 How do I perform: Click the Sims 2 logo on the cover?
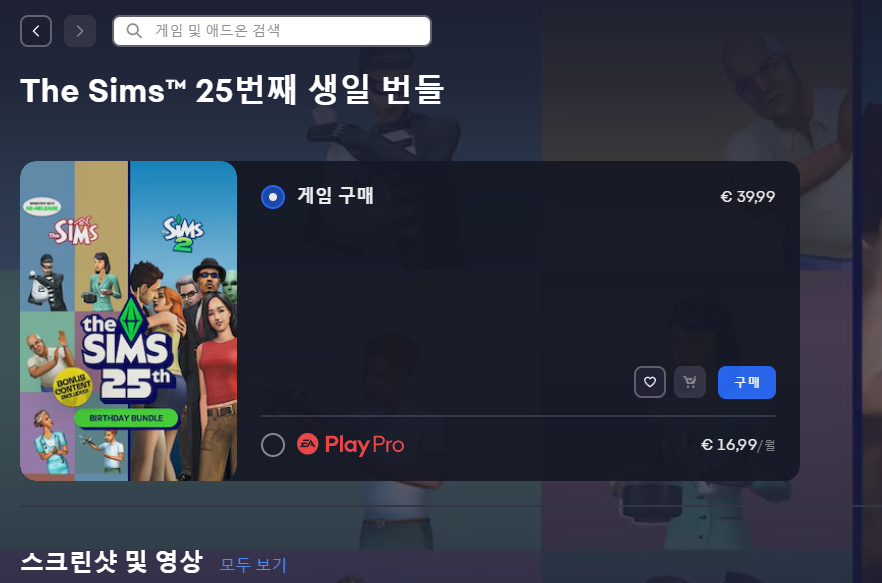coord(183,234)
